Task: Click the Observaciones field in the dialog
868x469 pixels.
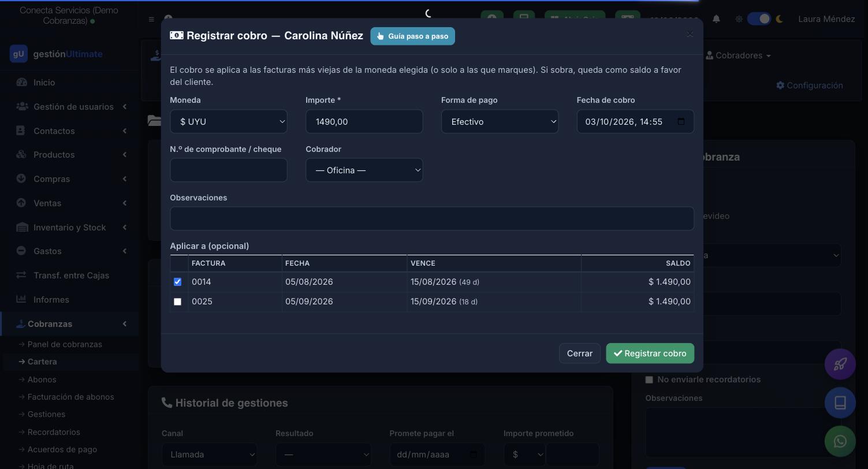Action: click(x=432, y=219)
